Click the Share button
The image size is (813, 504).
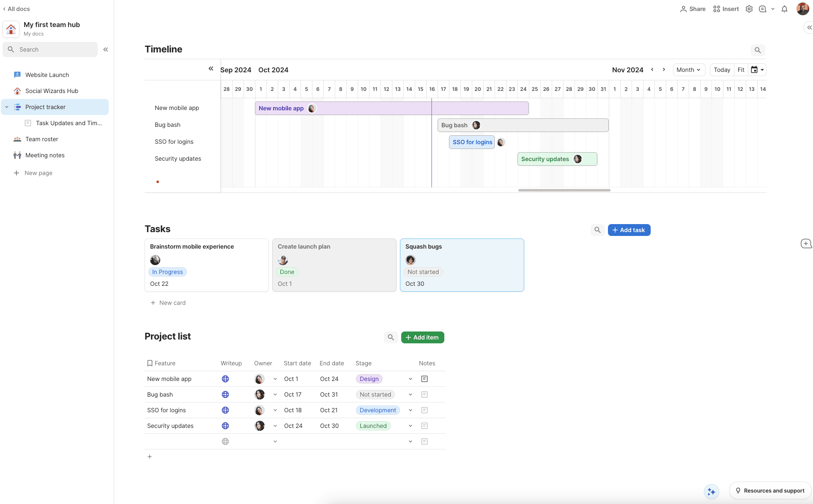[x=693, y=9]
